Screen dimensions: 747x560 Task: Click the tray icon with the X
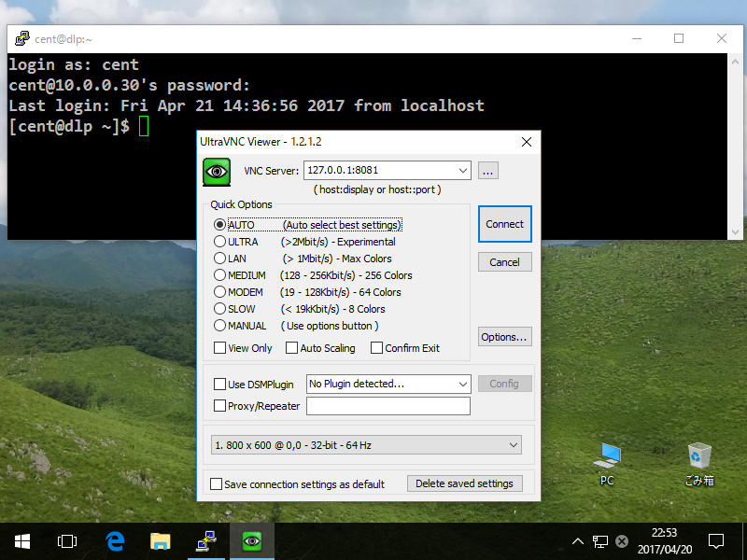[622, 541]
